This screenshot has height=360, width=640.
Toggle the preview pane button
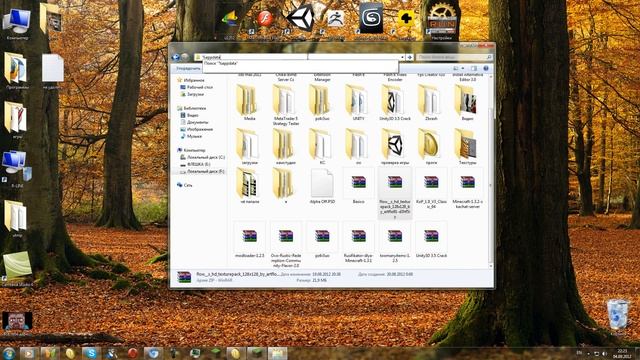click(x=474, y=69)
